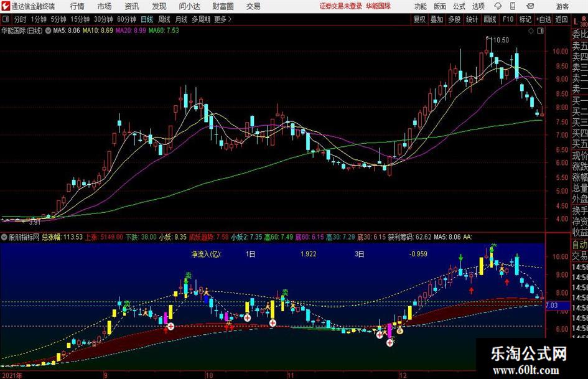Open the 问小达 menu
Image resolution: width=588 pixels, height=379 pixels.
click(189, 6)
